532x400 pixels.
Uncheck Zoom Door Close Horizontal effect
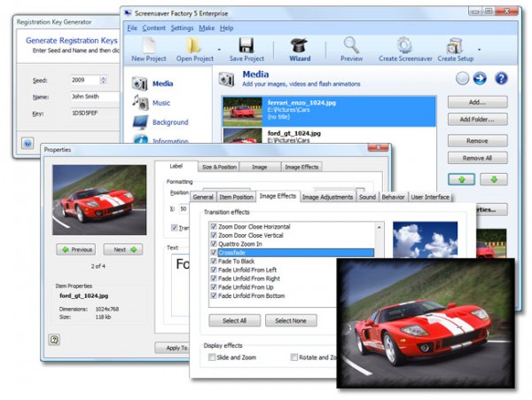coord(213,226)
